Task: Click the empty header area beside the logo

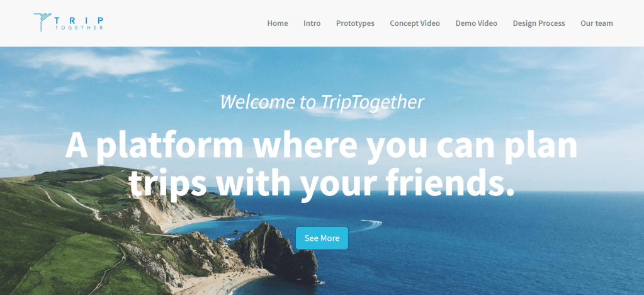Action: tap(181, 23)
